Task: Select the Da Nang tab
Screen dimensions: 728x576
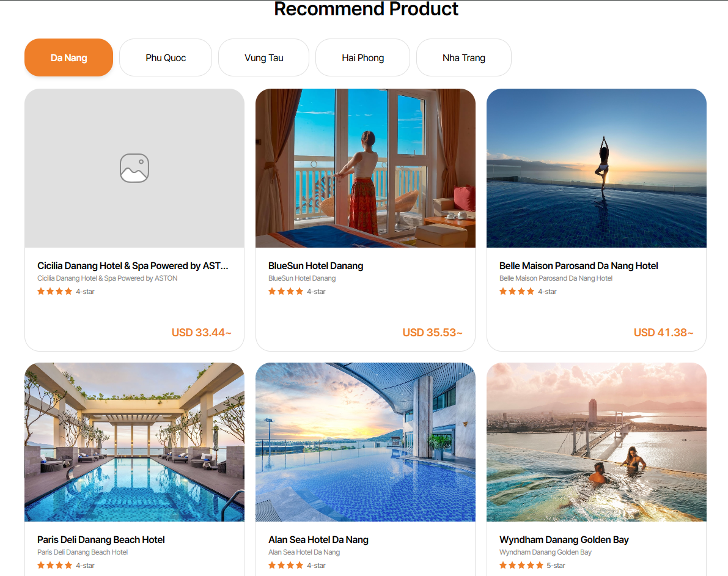Action: [x=69, y=58]
